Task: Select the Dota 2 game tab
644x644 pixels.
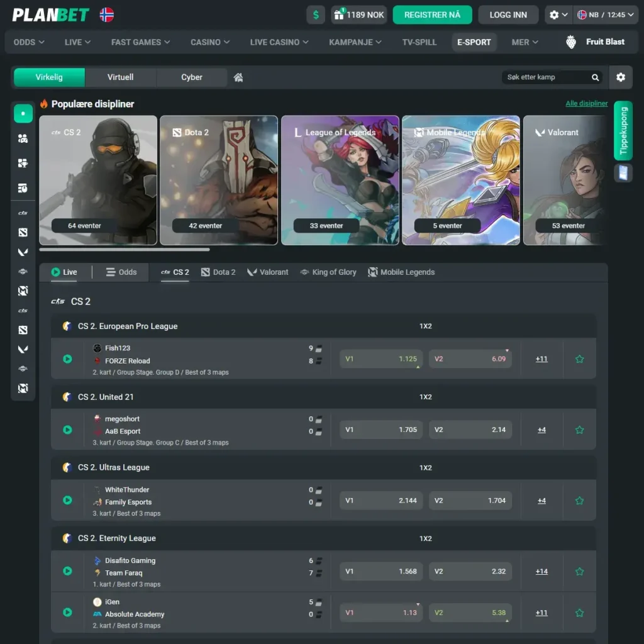Action: coord(218,272)
